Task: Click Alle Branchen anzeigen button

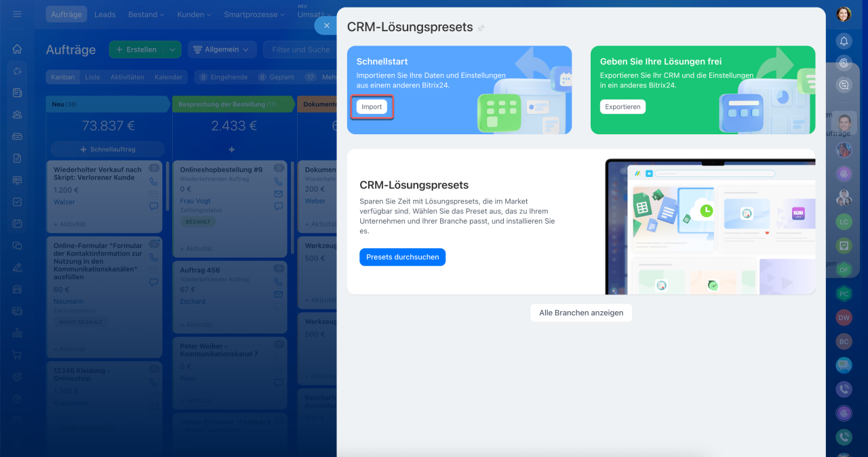Action: point(581,313)
